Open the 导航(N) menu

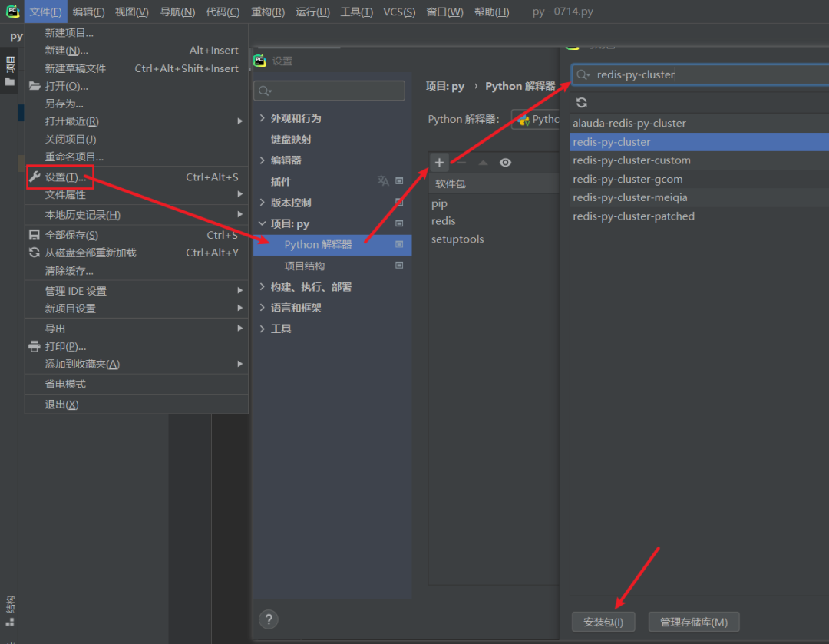pos(177,12)
